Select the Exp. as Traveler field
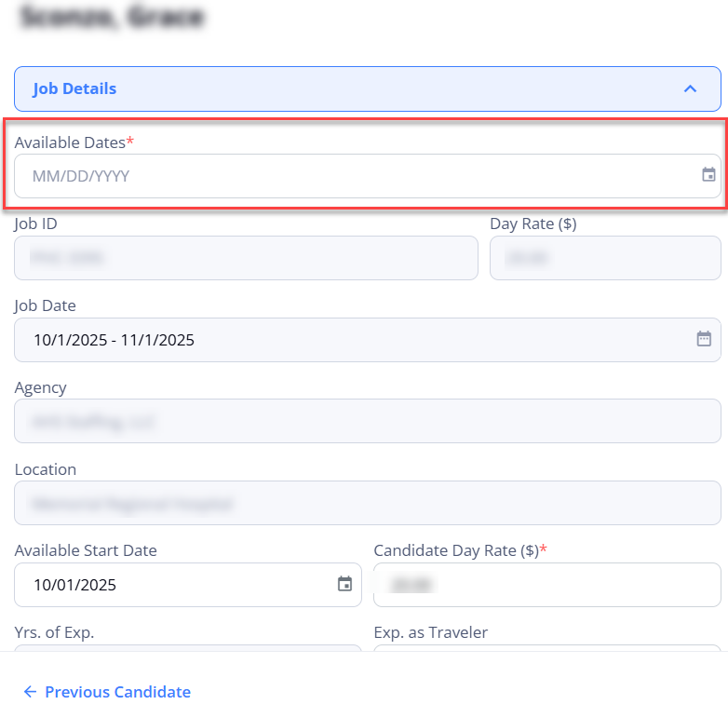The width and height of the screenshot is (728, 718). point(546,652)
